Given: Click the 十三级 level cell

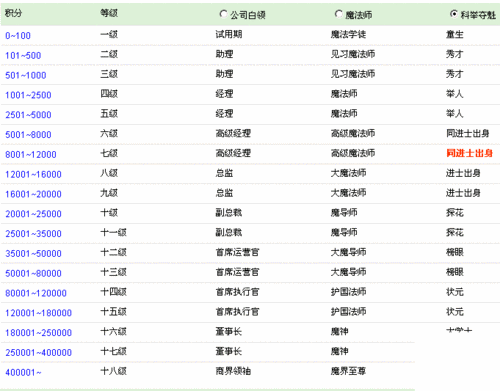Looking at the screenshot, I should click(113, 272).
